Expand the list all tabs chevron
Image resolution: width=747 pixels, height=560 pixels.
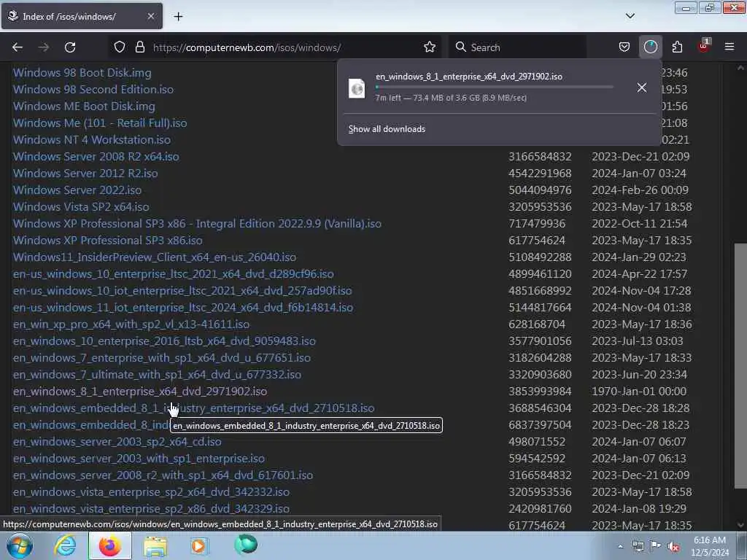[x=630, y=16]
